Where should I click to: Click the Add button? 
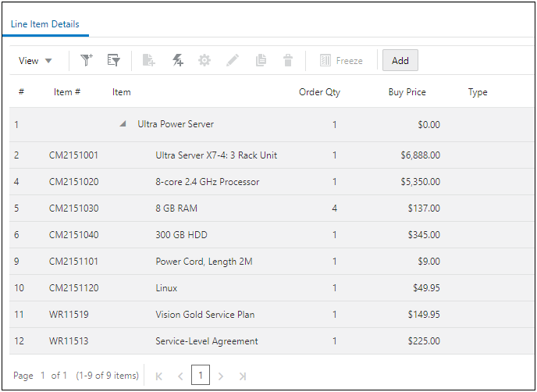(x=400, y=60)
